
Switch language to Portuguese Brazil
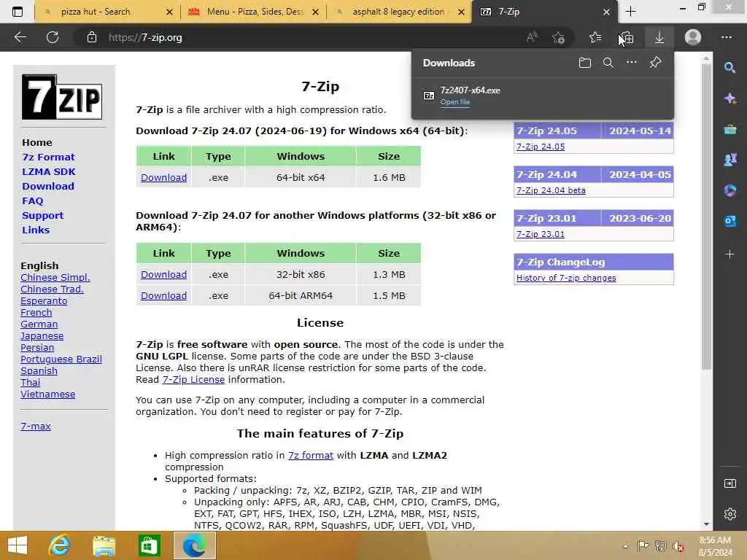point(61,359)
